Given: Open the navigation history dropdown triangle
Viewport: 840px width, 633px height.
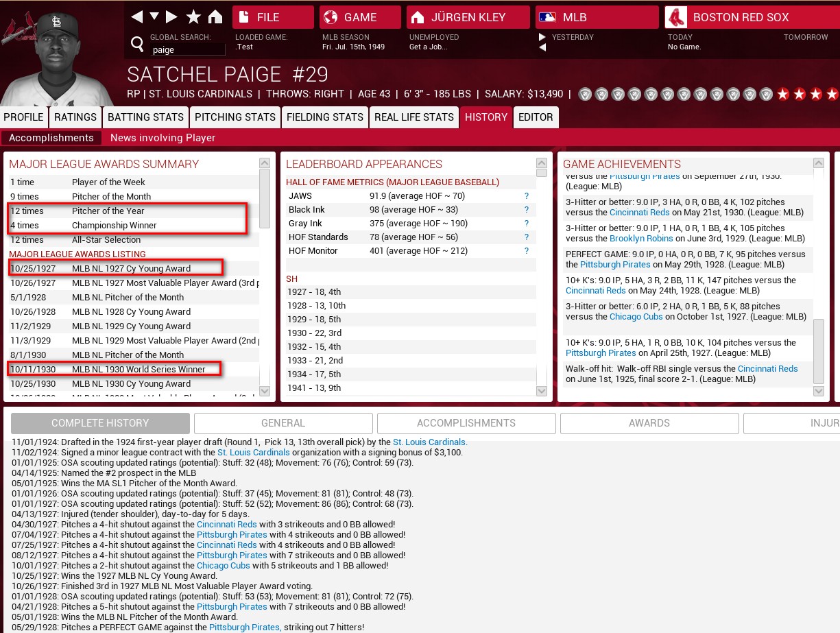Looking at the screenshot, I should click(154, 16).
